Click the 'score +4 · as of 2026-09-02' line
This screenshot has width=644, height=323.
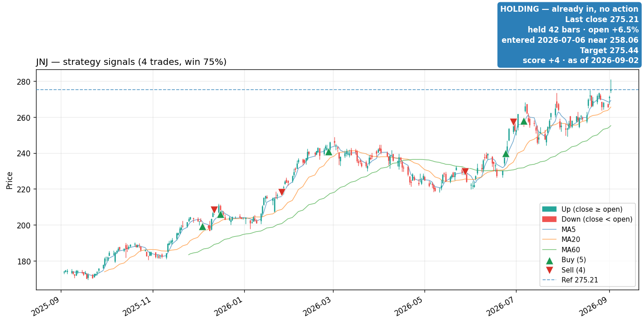click(580, 60)
